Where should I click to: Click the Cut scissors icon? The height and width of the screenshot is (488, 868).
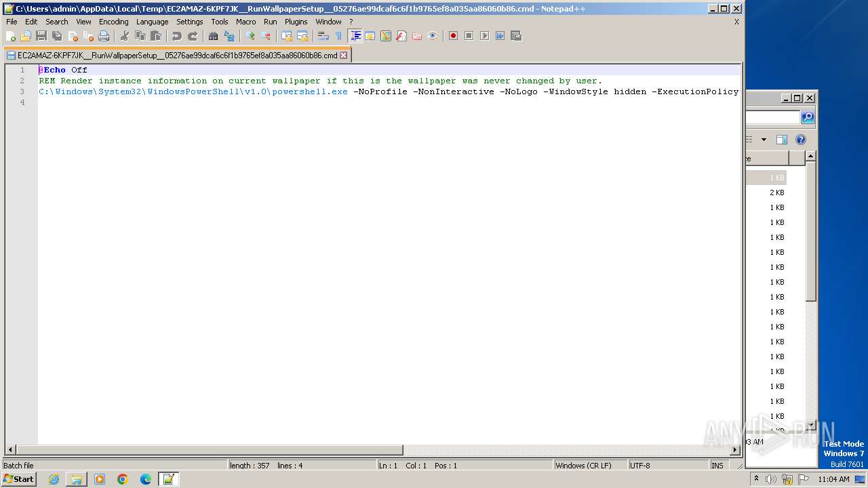pyautogui.click(x=124, y=36)
